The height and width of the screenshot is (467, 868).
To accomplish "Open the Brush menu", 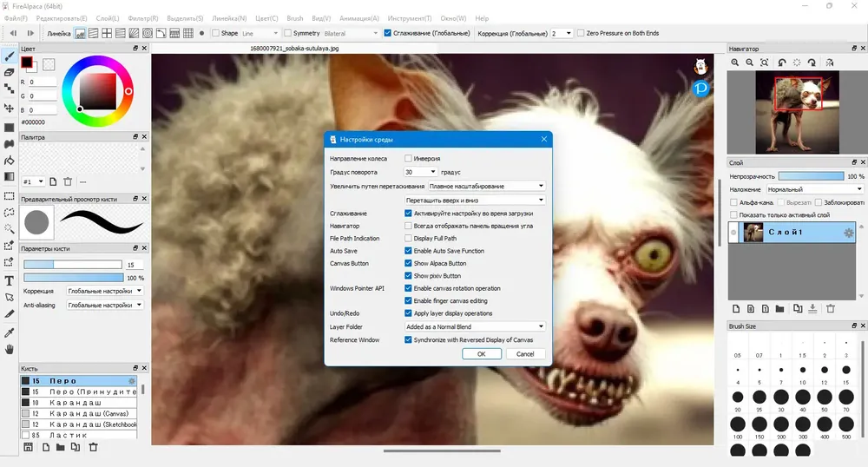I will click(294, 18).
